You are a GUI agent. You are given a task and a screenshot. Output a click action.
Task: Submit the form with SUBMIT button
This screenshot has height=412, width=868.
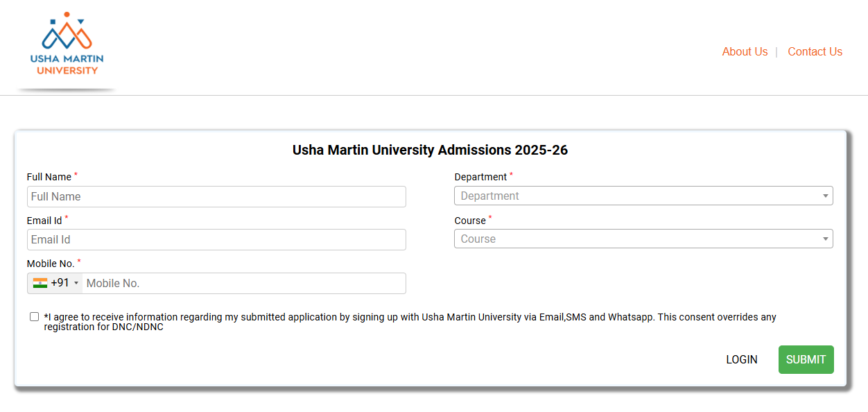(x=806, y=360)
